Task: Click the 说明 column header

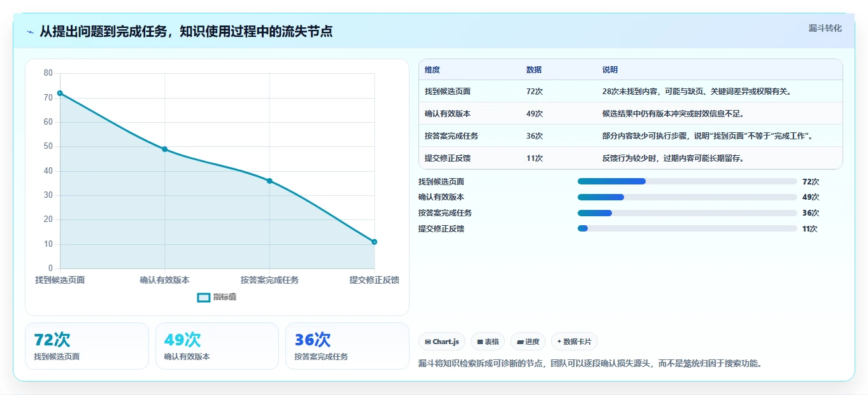Action: tap(610, 70)
